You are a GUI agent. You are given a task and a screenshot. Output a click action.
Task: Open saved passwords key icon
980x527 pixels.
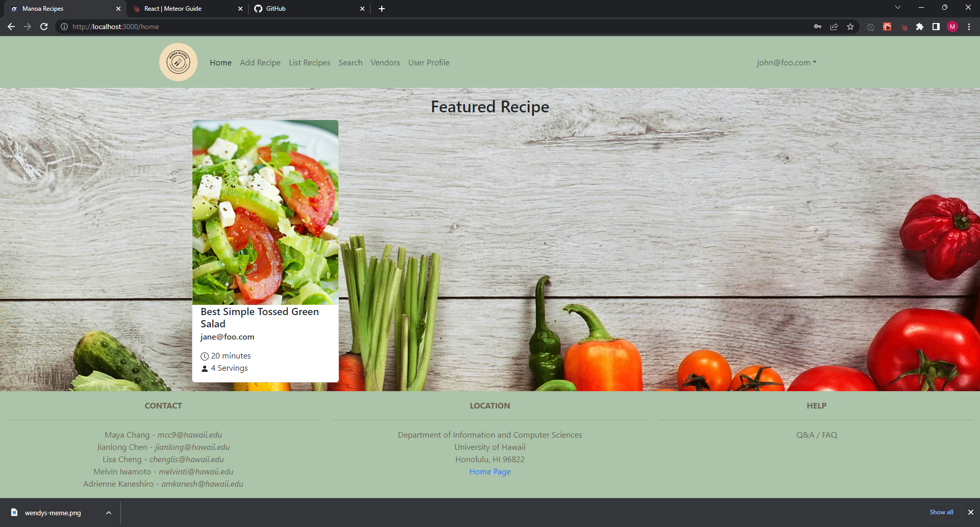(818, 27)
